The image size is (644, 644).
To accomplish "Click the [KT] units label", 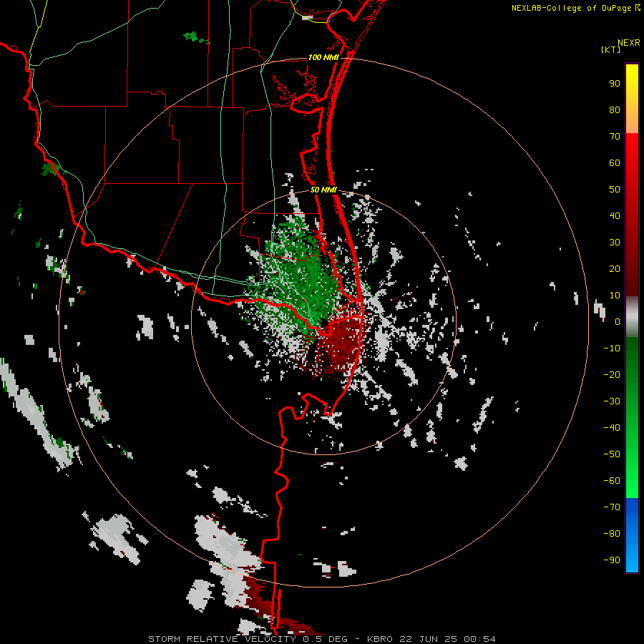I will [x=610, y=49].
